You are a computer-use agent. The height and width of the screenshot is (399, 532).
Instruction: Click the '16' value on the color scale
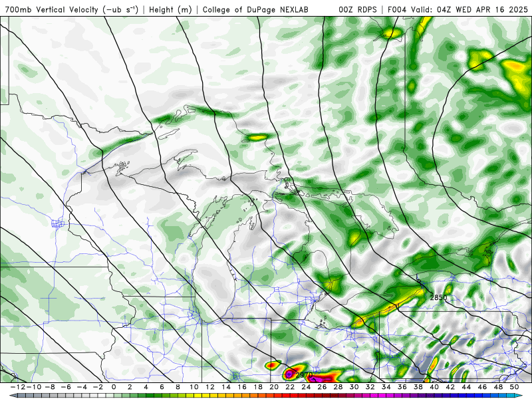point(242,387)
